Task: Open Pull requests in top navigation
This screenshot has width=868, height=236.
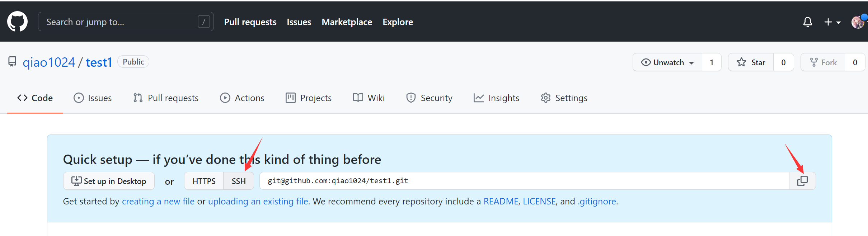Action: click(x=250, y=22)
